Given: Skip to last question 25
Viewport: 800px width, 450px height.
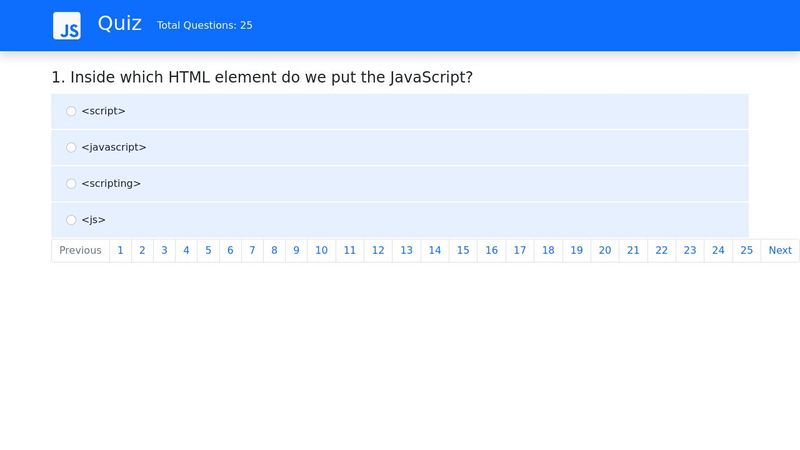Looking at the screenshot, I should coord(746,251).
